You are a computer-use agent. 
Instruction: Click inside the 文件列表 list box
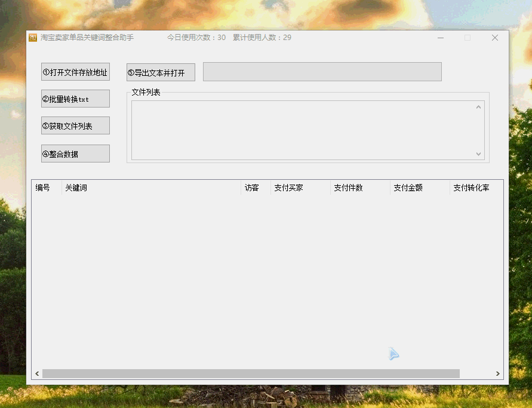tap(302, 130)
